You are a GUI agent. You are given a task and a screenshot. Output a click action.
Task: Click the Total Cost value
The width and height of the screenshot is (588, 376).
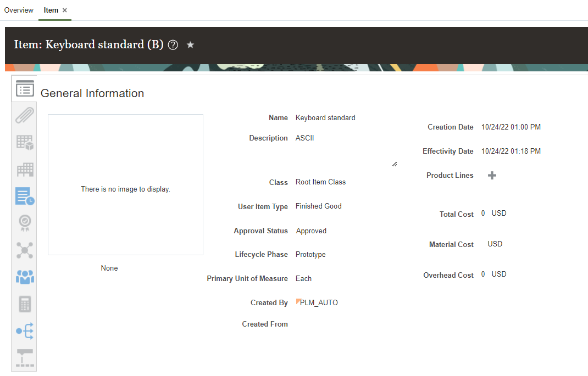tap(494, 213)
